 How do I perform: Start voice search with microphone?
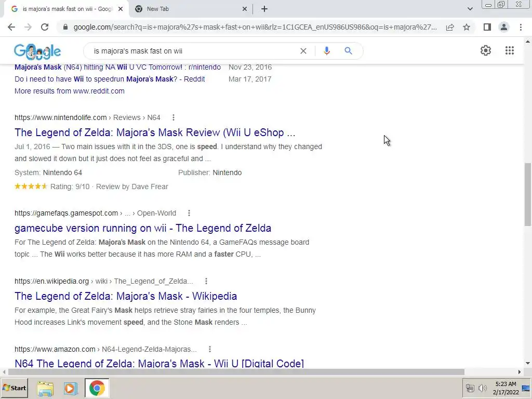(326, 51)
